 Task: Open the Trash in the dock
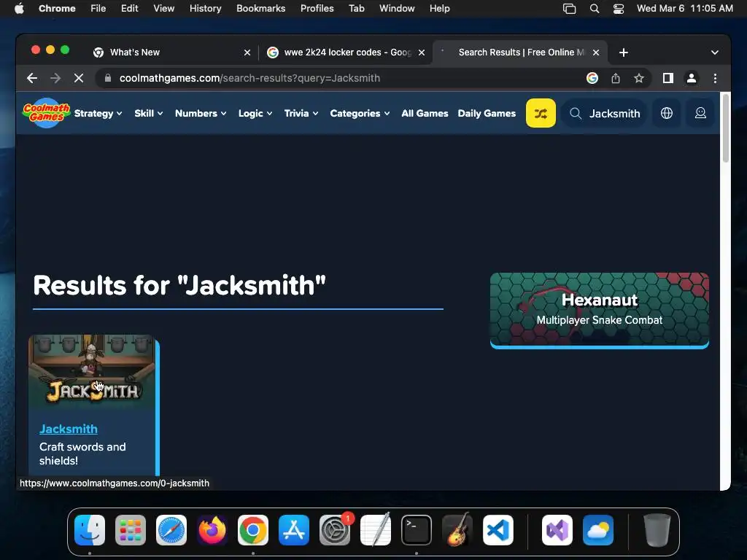(657, 530)
